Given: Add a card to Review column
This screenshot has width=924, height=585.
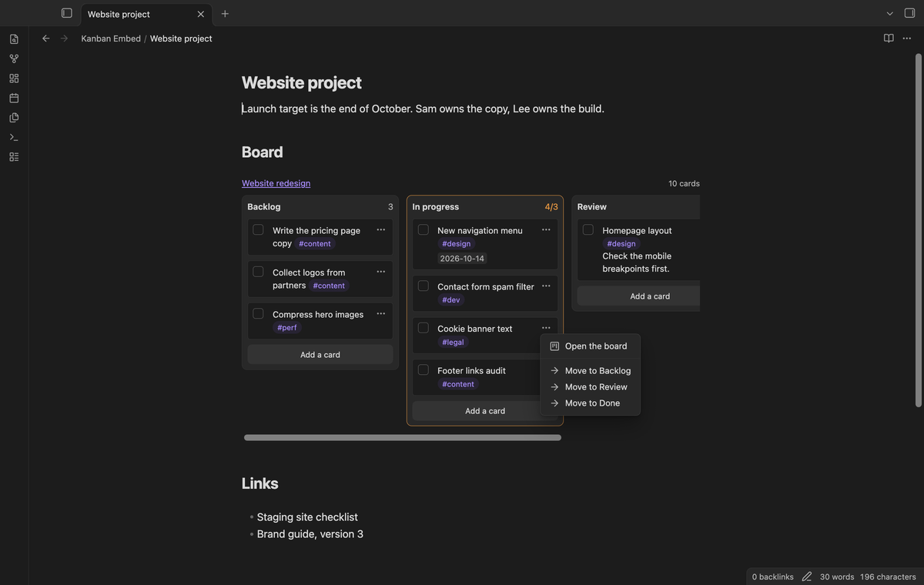Looking at the screenshot, I should coord(638,296).
